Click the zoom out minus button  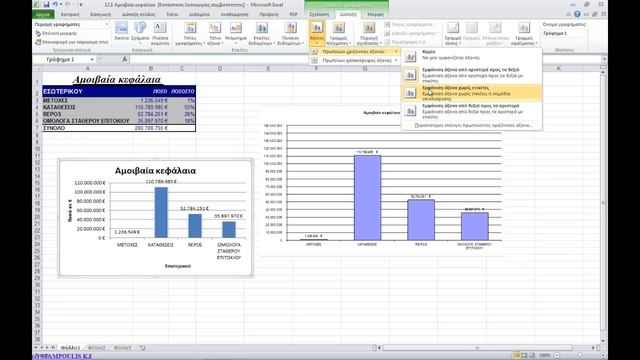[x=556, y=356]
